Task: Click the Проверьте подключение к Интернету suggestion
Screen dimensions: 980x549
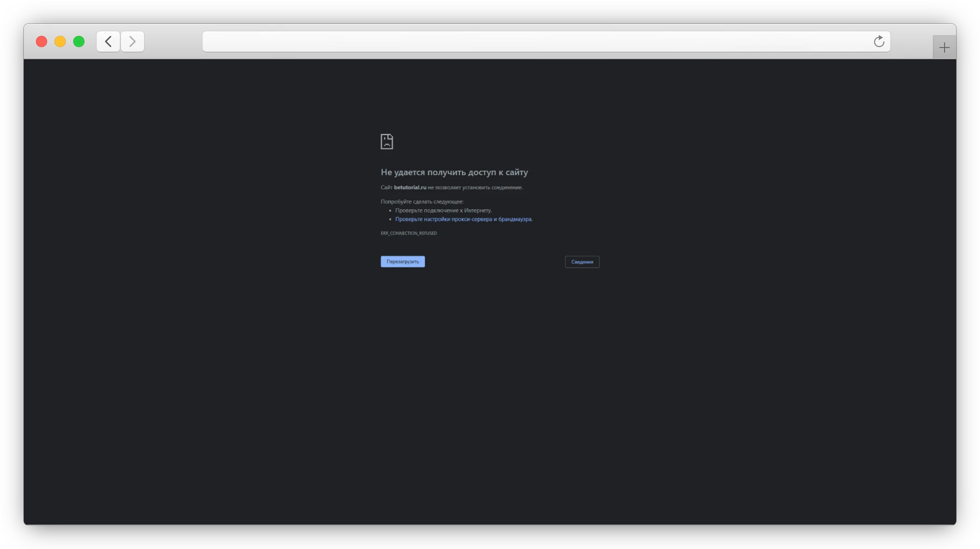Action: tap(443, 210)
